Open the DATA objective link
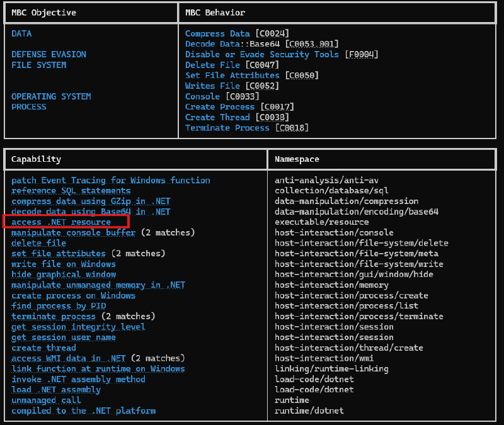 [21, 34]
